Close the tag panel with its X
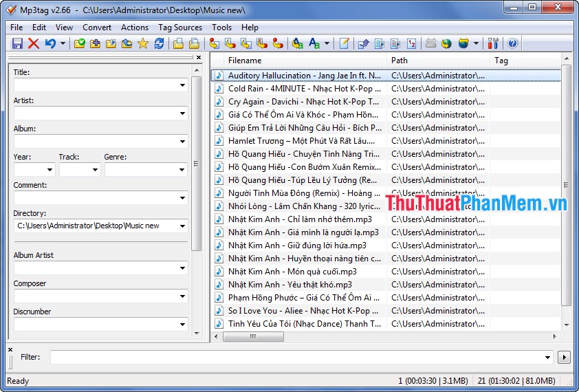Image resolution: width=579 pixels, height=392 pixels. click(x=199, y=57)
